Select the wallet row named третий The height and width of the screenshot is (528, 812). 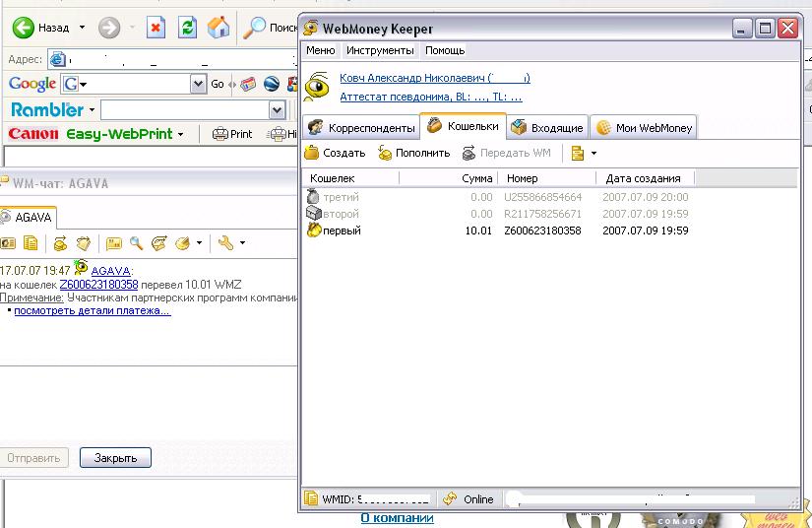click(498, 197)
